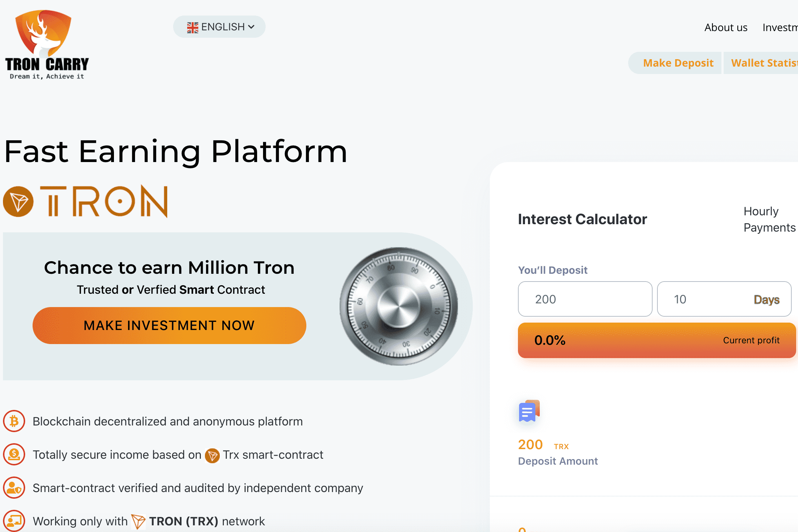Click the silver safe dial image
The height and width of the screenshot is (532, 798).
pyautogui.click(x=399, y=306)
